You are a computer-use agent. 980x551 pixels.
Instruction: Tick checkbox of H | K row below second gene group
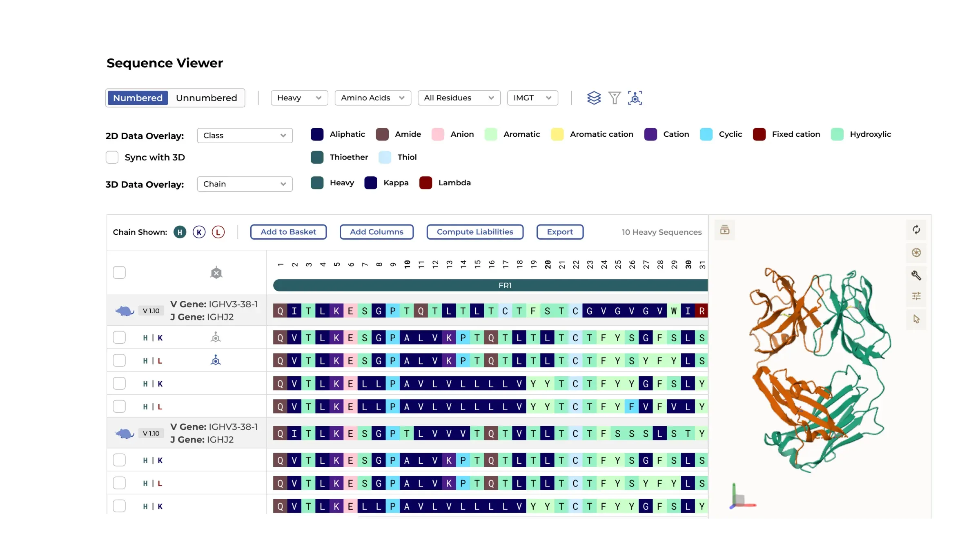click(119, 460)
